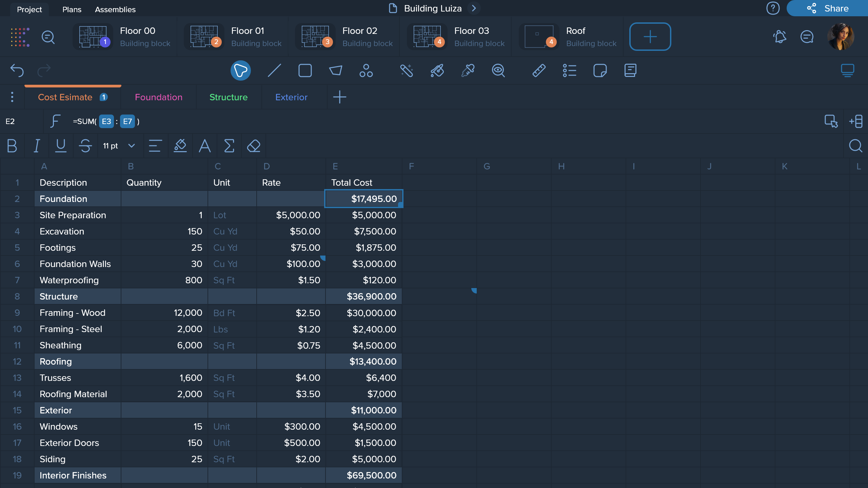Toggle italic formatting
The width and height of the screenshot is (868, 488).
[x=37, y=146]
